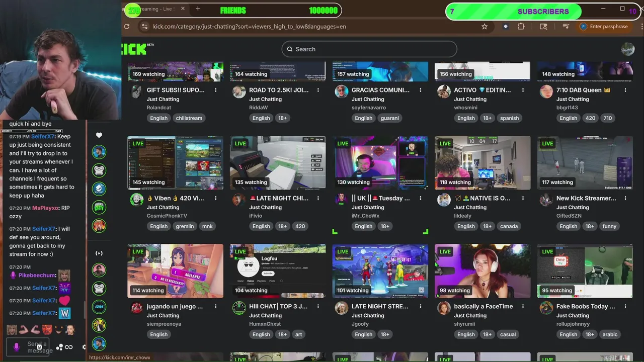Screen dimensions: 644x362
Task: Open the following heart icon in sidebar
Action: pos(99,135)
